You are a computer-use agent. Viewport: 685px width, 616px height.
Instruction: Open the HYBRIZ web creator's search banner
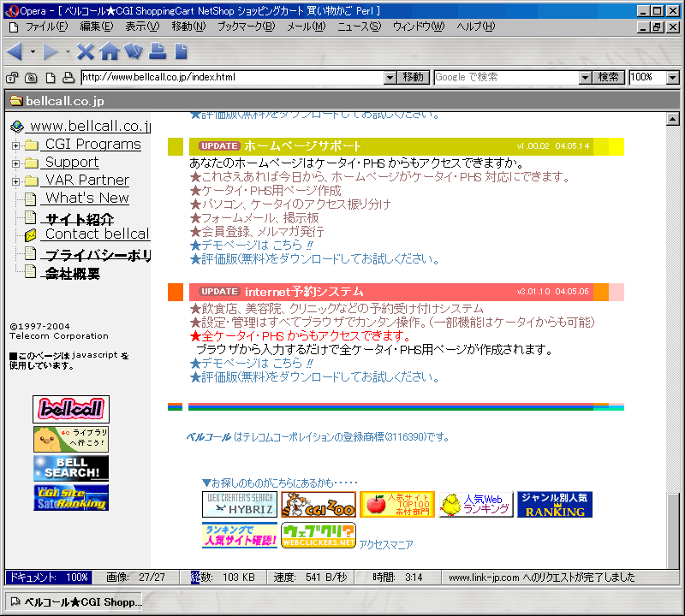(240, 504)
